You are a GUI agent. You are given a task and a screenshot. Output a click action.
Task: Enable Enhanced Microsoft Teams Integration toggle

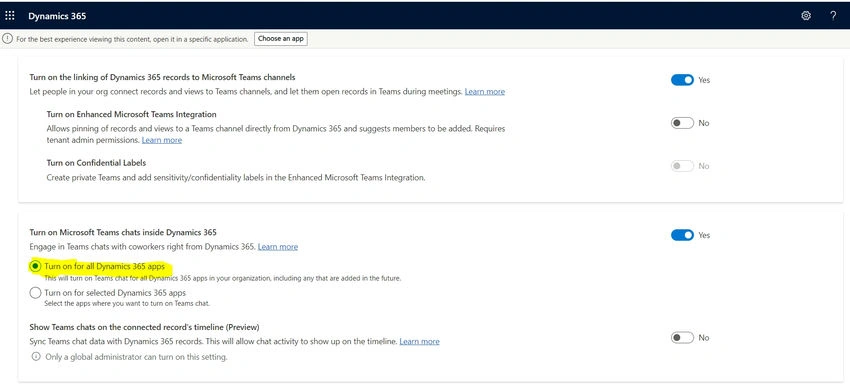(x=682, y=123)
